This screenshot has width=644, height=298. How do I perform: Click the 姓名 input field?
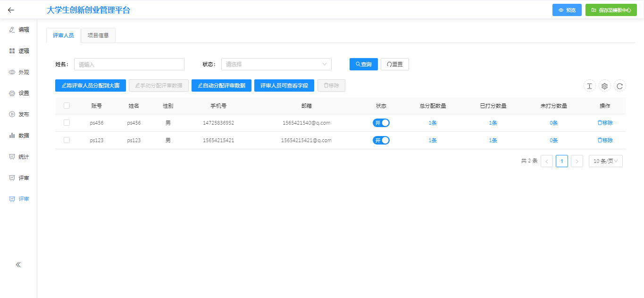(x=129, y=64)
